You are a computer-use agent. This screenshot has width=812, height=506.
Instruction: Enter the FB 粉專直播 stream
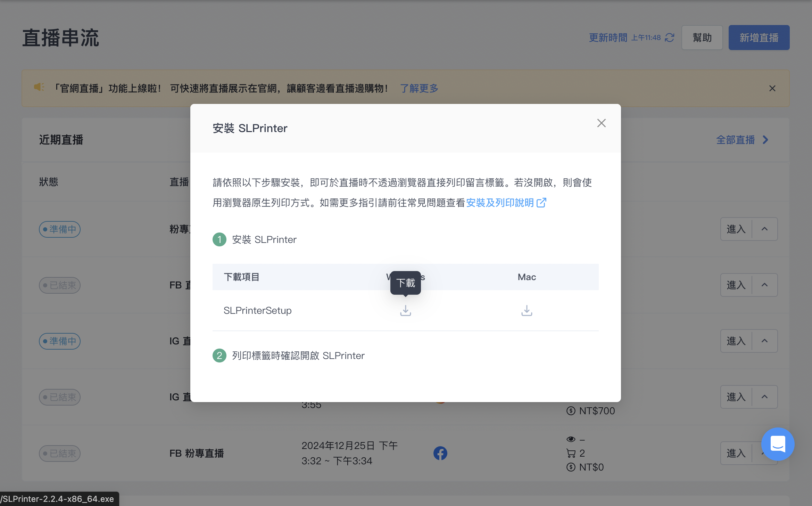[x=736, y=453]
